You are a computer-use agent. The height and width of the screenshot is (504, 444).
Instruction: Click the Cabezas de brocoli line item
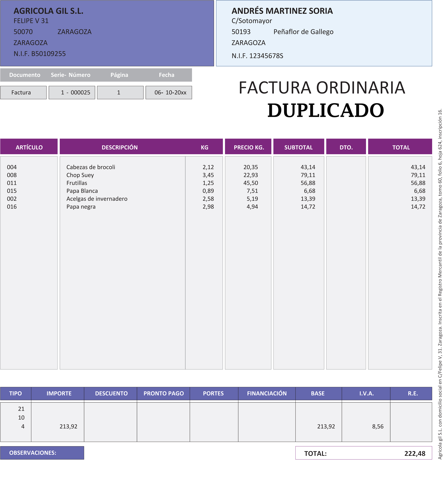tap(91, 167)
